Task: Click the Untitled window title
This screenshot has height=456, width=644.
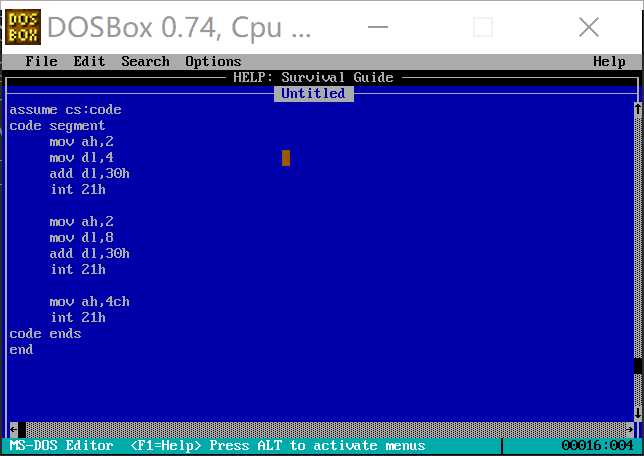Action: 313,94
